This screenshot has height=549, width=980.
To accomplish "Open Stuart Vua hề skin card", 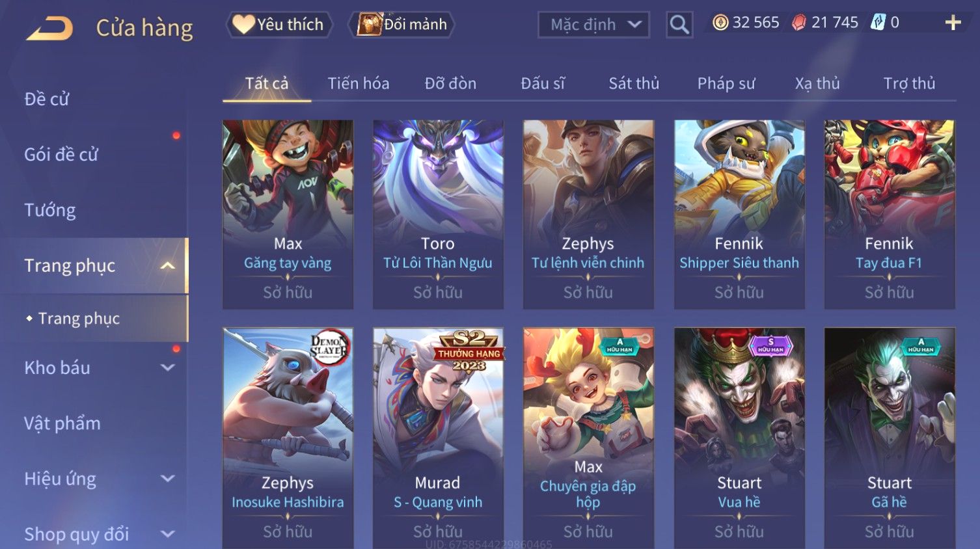I will (x=739, y=438).
